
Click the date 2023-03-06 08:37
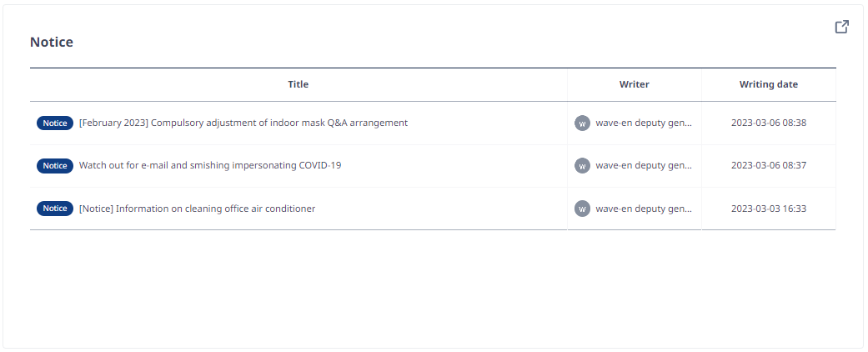[768, 165]
